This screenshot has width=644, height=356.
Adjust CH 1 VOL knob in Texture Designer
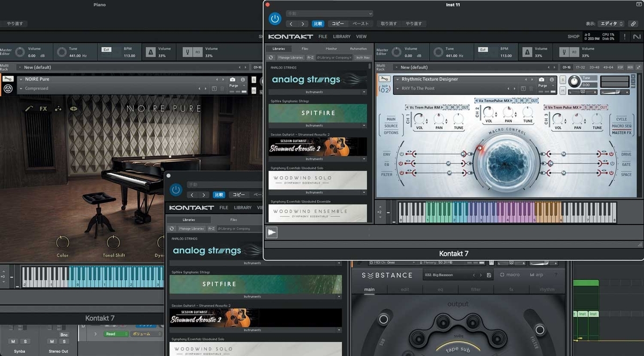tap(420, 118)
